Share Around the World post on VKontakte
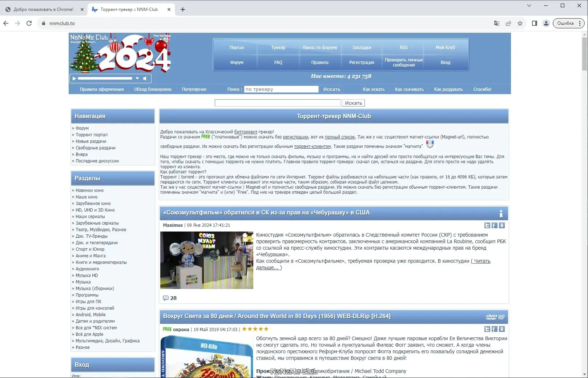The height and width of the screenshot is (378, 588). pyautogui.click(x=502, y=329)
